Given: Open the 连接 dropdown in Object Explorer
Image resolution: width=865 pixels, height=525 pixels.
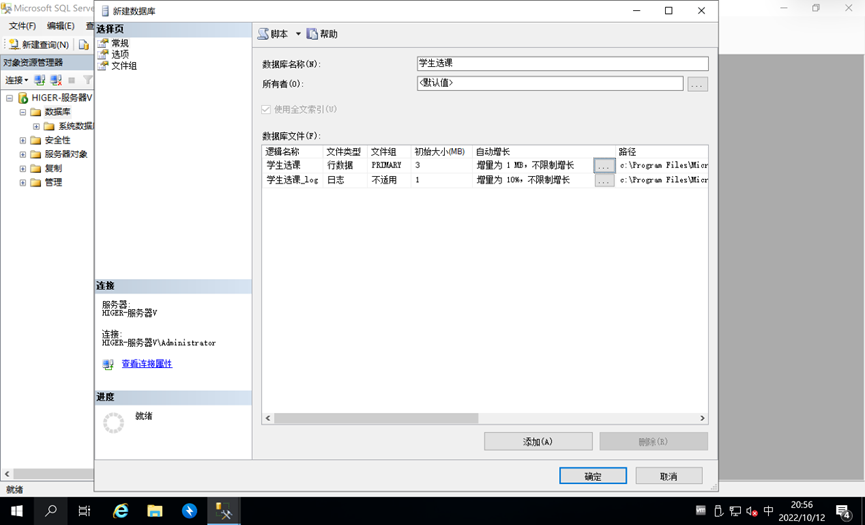Looking at the screenshot, I should [x=17, y=80].
